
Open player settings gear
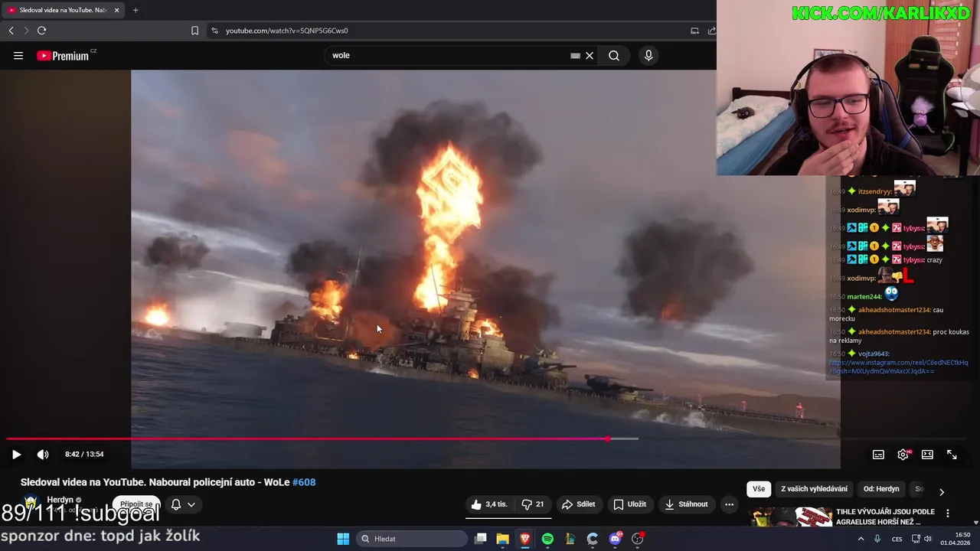[903, 455]
